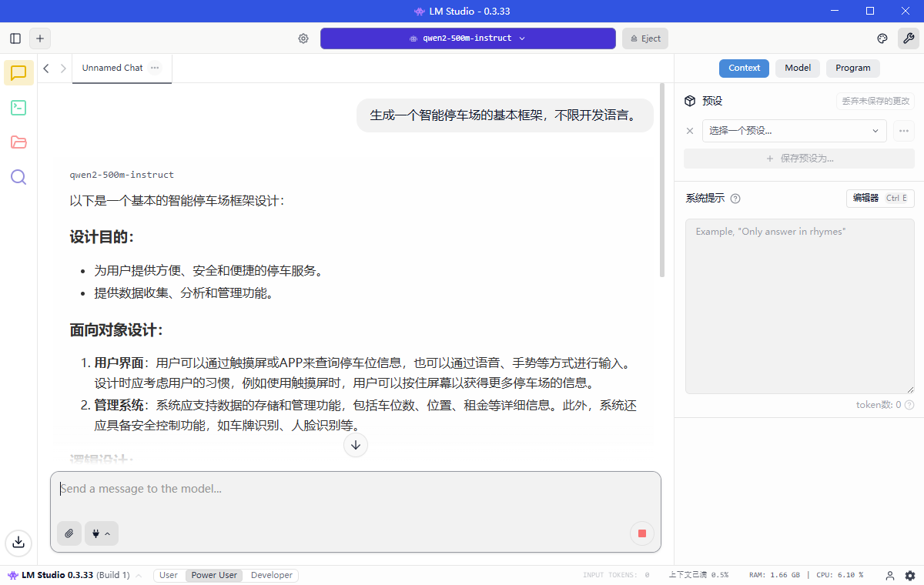
Task: Open the downloads icon bottom left
Action: tap(18, 543)
